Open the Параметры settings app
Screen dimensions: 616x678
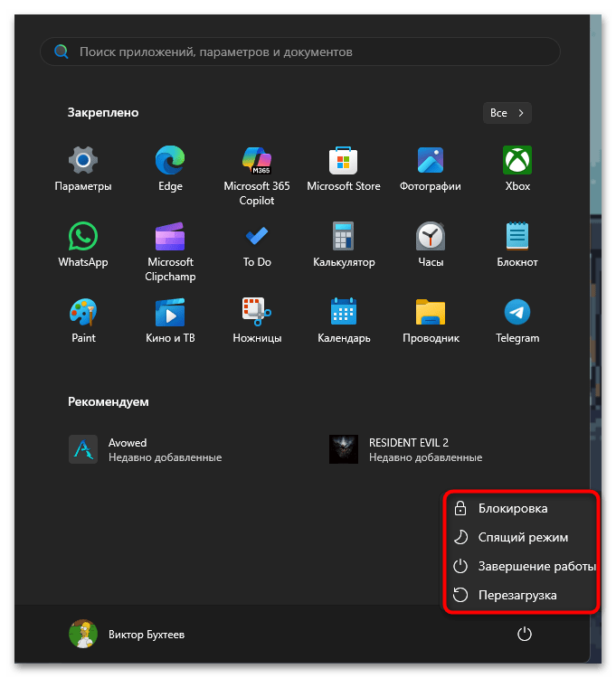(83, 169)
